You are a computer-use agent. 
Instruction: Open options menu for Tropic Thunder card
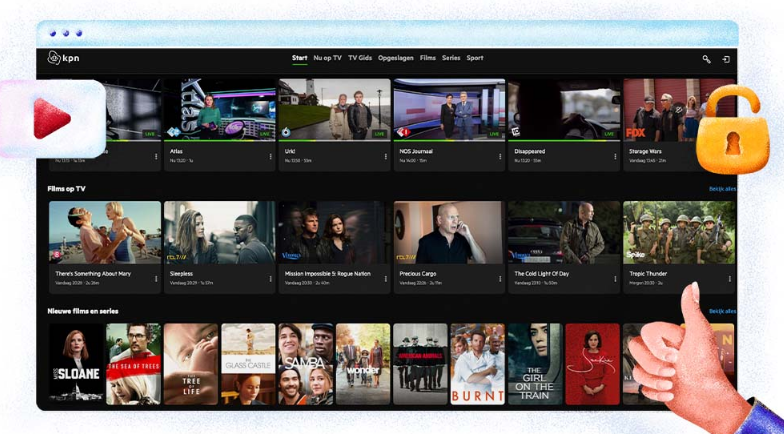[730, 278]
